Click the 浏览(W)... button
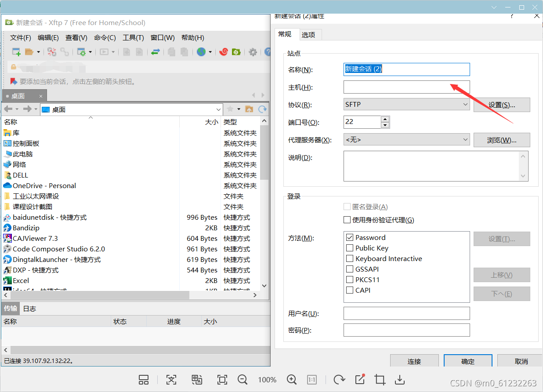This screenshot has width=543, height=392. [502, 140]
